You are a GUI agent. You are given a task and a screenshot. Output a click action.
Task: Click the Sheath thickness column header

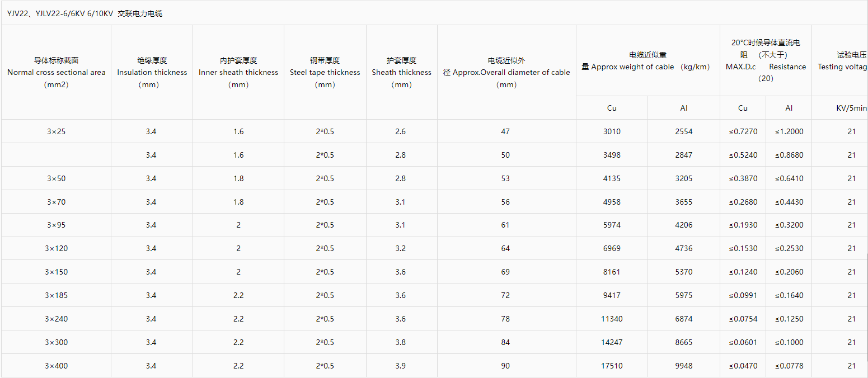(x=401, y=72)
